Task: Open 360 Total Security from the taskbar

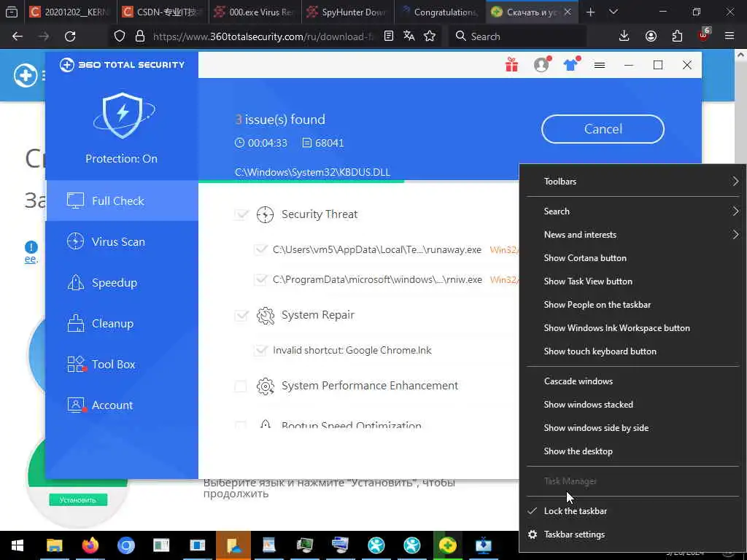Action: (447, 545)
